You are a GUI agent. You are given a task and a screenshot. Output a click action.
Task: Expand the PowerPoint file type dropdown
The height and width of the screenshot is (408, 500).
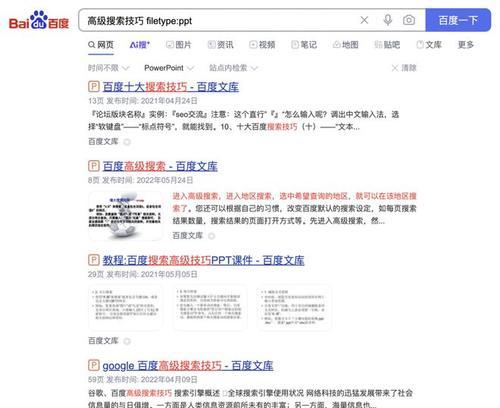tap(169, 68)
